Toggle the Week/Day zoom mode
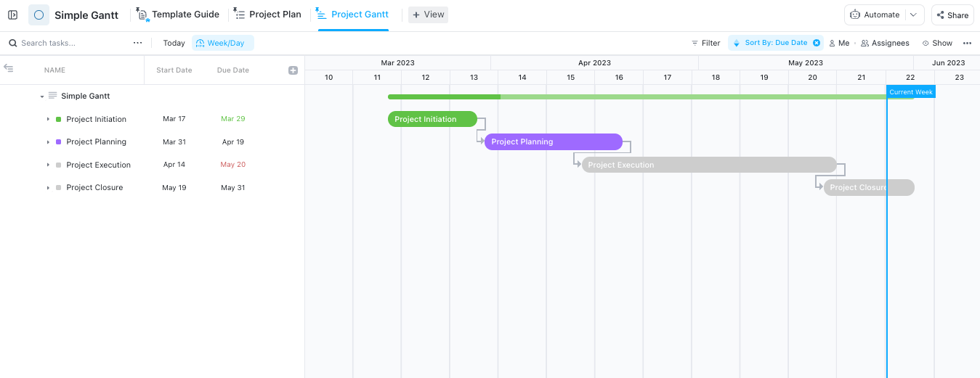This screenshot has width=980, height=378. click(222, 43)
